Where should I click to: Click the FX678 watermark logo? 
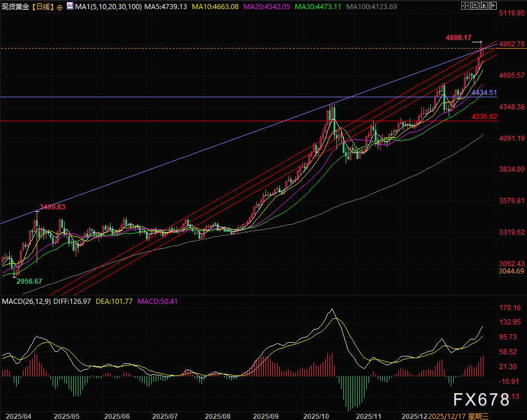[481, 399]
